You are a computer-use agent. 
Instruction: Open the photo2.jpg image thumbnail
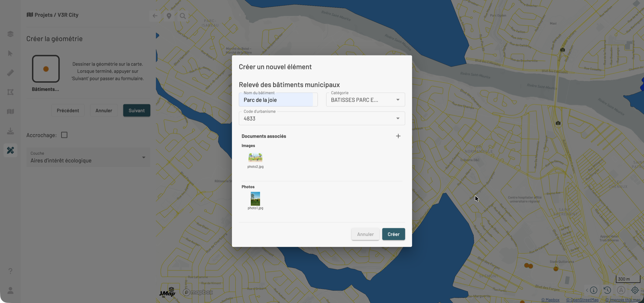[x=255, y=158]
